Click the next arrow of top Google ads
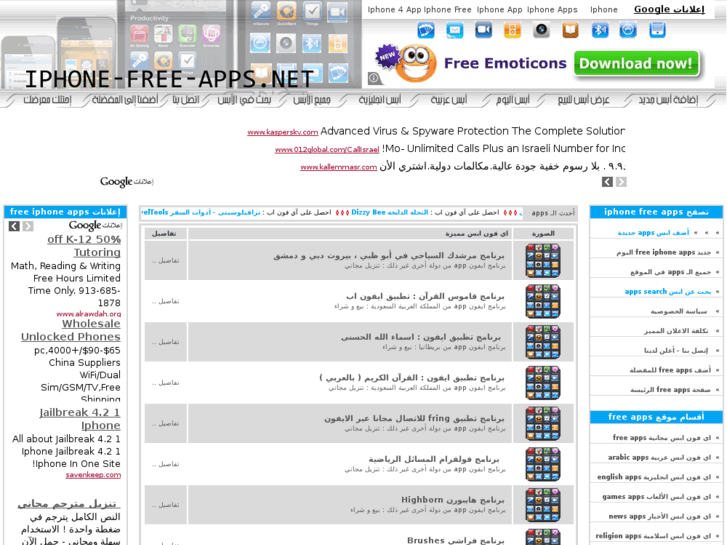Screen dimensions: 727x545 click(621, 182)
